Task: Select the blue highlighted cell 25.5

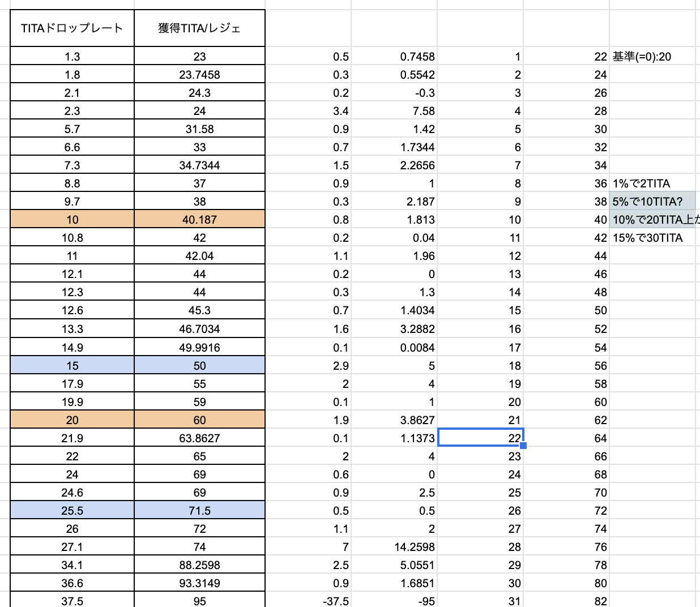Action: tap(72, 510)
